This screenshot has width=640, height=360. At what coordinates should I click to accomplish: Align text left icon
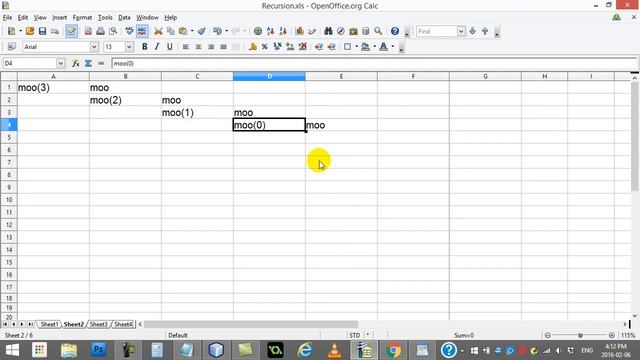pyautogui.click(x=186, y=47)
